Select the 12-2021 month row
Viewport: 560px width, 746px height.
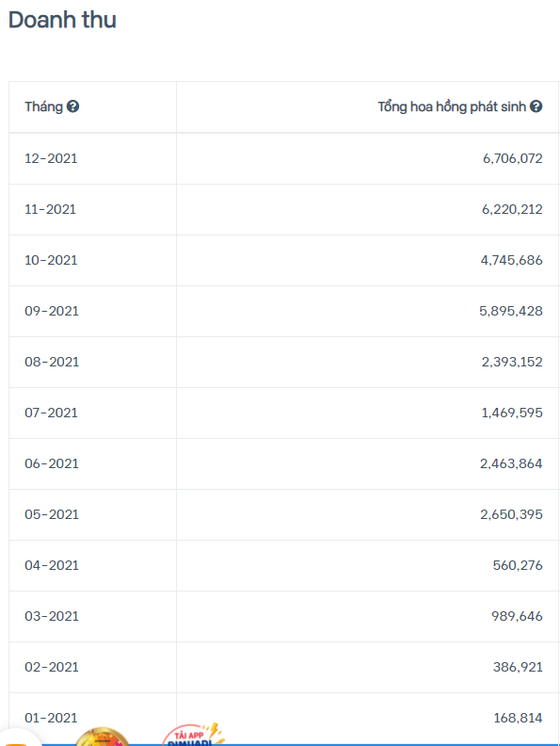(x=284, y=158)
